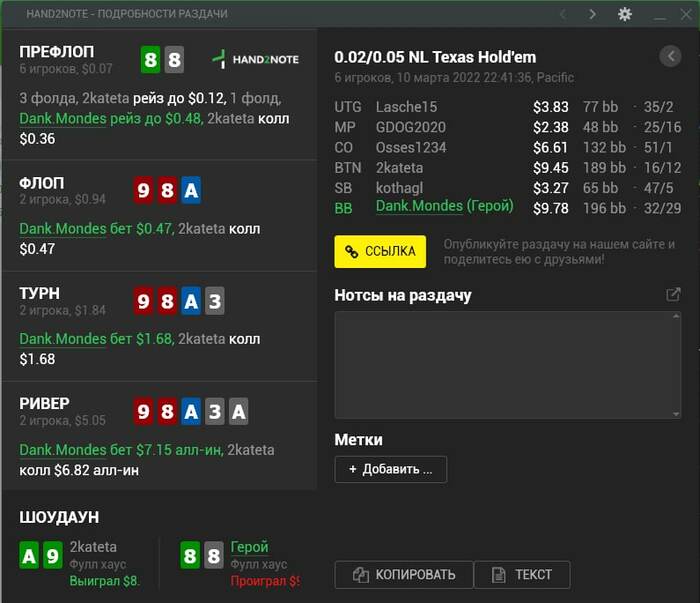Click 16/12 stats for 2kateta
The image size is (700, 603).
point(662,168)
